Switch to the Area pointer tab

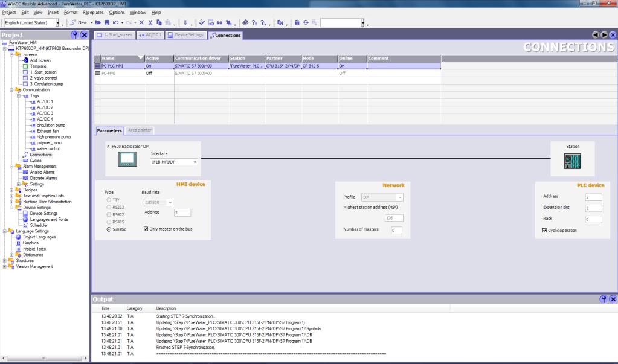click(x=140, y=130)
